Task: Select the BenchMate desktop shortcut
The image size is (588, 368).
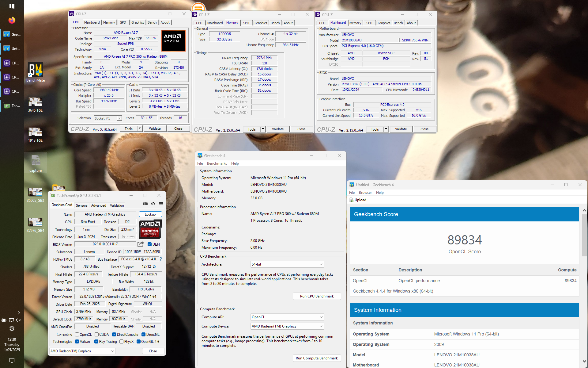Action: point(36,72)
